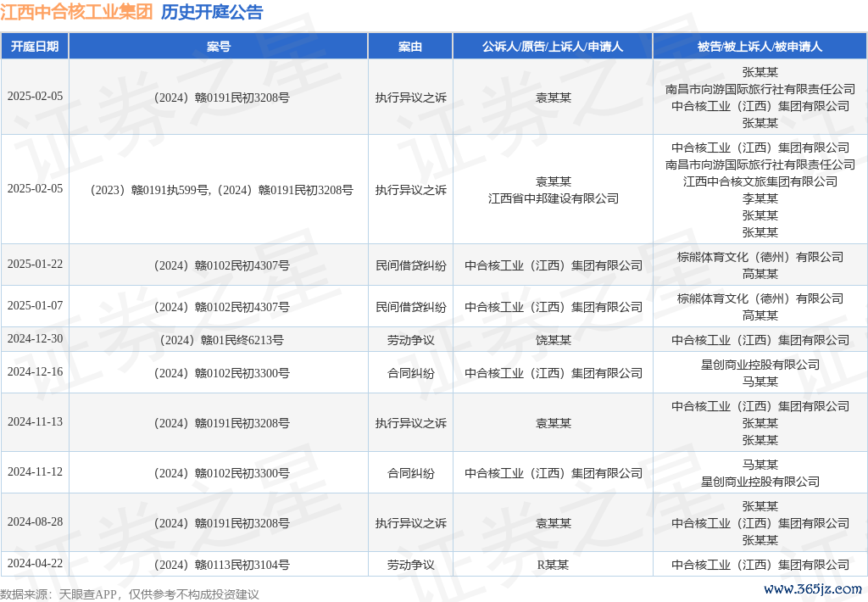Click case number (2024)赣0113民初3104号
Screen dimensions: 868x602
(x=221, y=565)
